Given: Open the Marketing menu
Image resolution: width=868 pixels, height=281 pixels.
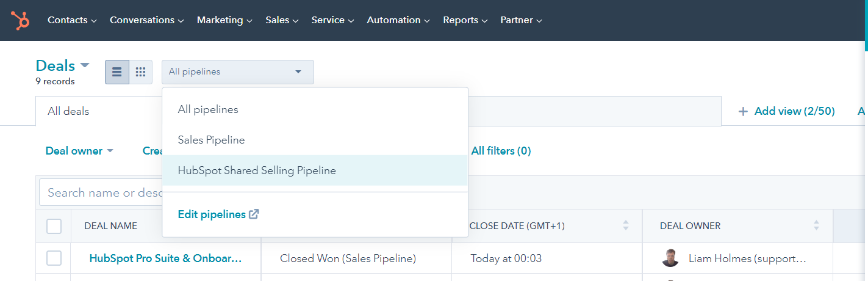Looking at the screenshot, I should click(224, 20).
